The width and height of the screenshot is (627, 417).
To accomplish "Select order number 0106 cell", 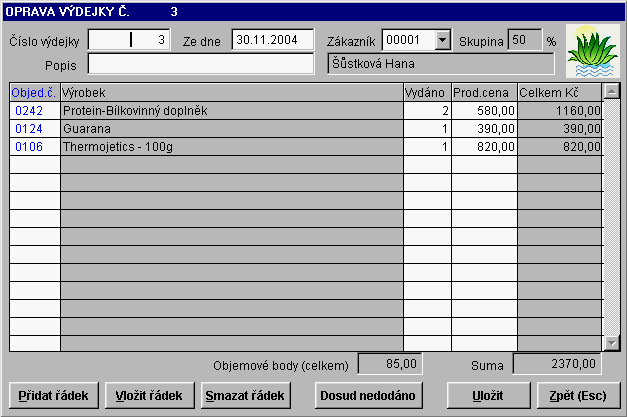I will 35,146.
